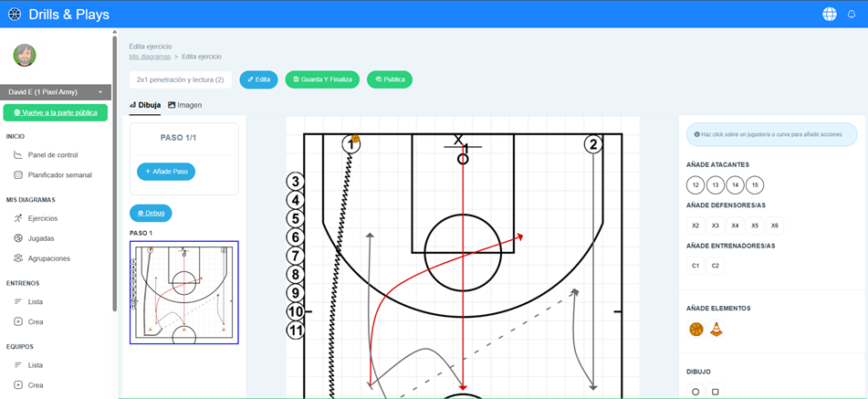Click the Añade Paso button
The image size is (868, 399).
166,172
